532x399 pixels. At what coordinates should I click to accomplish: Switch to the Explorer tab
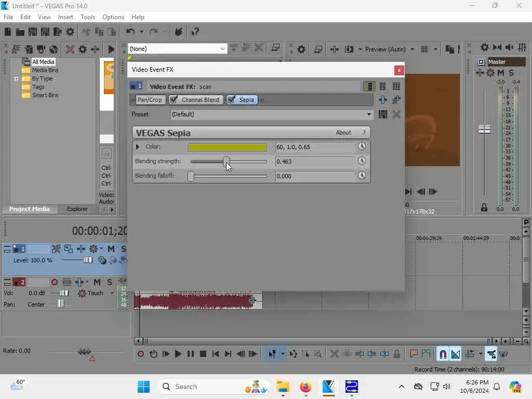[77, 209]
